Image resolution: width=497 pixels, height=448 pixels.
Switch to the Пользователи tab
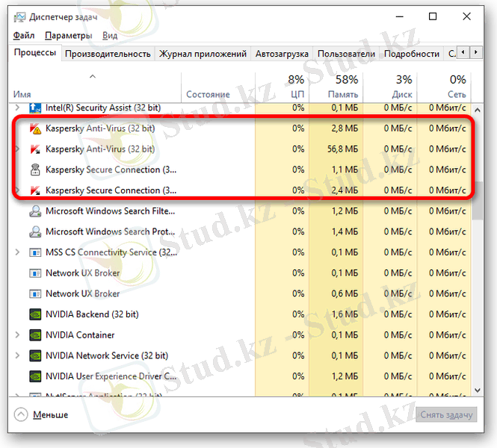[346, 54]
